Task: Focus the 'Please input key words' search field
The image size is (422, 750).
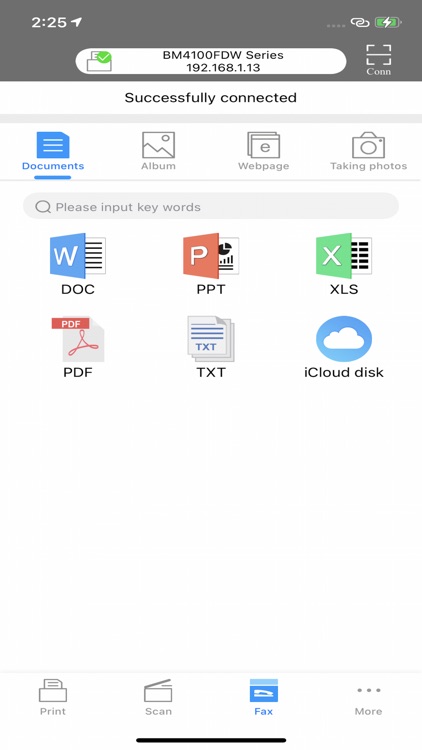Action: click(x=211, y=207)
